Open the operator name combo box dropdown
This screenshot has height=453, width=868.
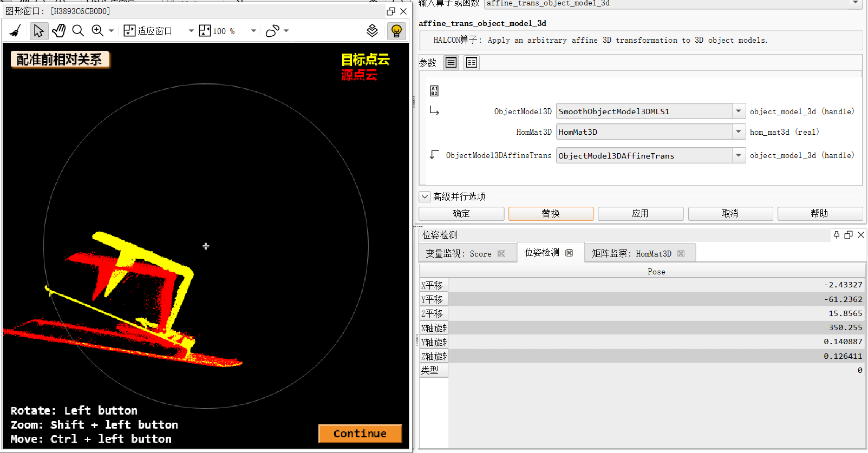pos(855,3)
